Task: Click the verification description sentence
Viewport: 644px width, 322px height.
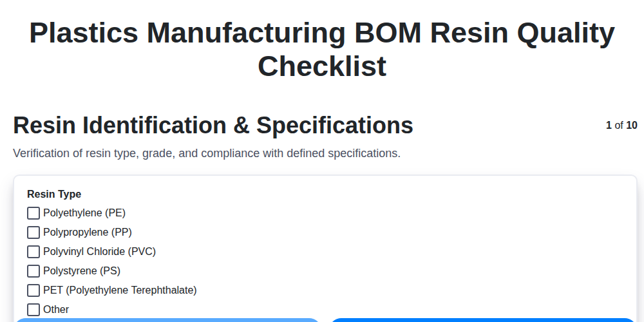Action: coord(207,153)
